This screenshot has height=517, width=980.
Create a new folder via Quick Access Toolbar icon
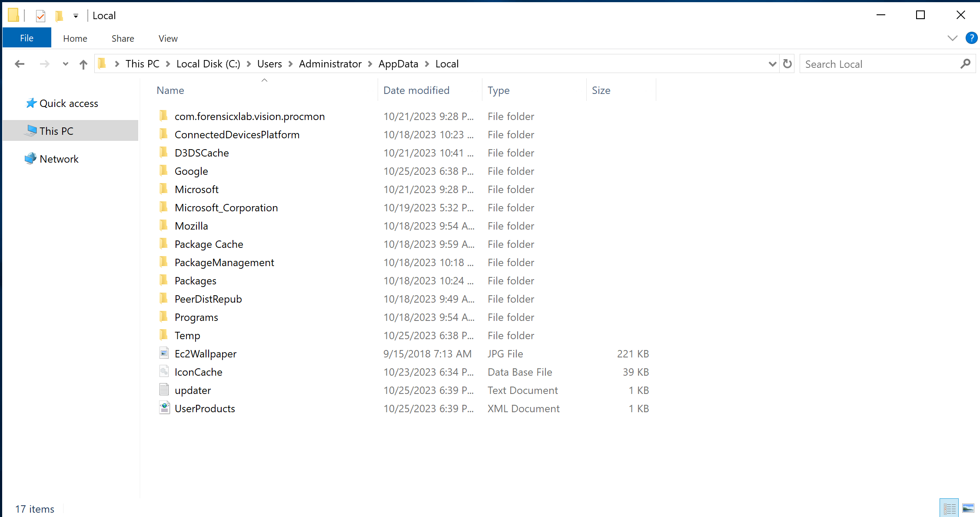[60, 15]
